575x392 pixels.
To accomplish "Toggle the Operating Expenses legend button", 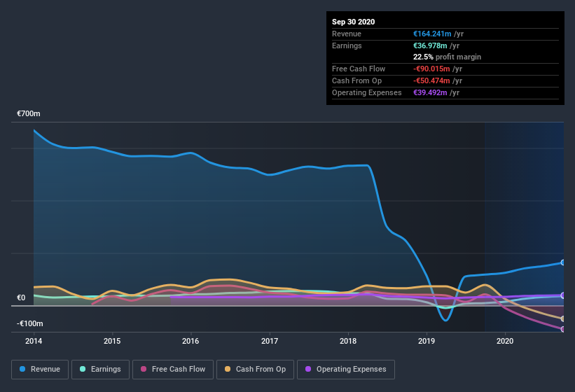I will click(346, 370).
